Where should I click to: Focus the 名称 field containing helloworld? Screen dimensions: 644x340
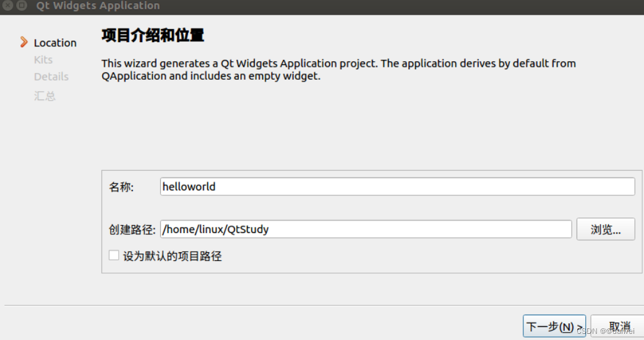coord(397,187)
